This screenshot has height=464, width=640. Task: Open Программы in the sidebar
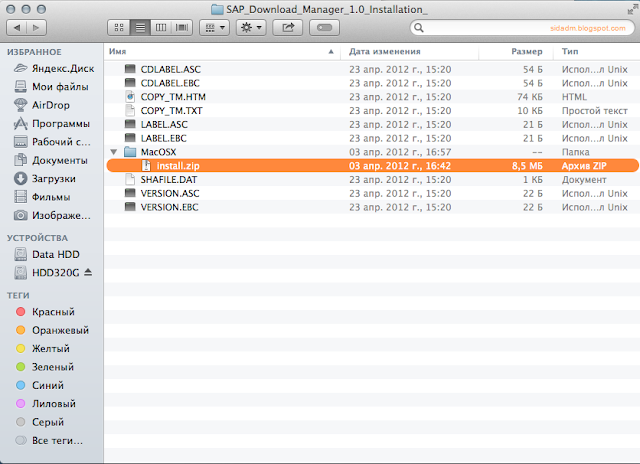52,124
